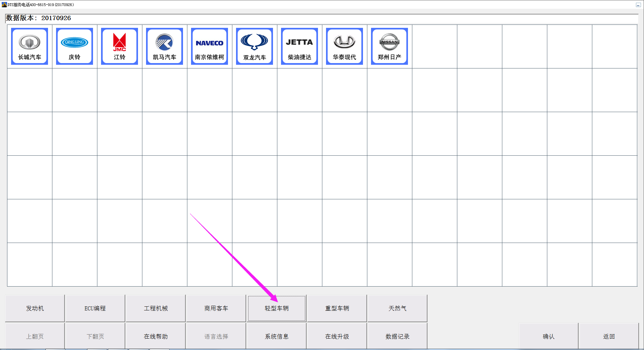Select the 轻型车辆 category button
Screen dimensions: 644x350
coord(277,308)
